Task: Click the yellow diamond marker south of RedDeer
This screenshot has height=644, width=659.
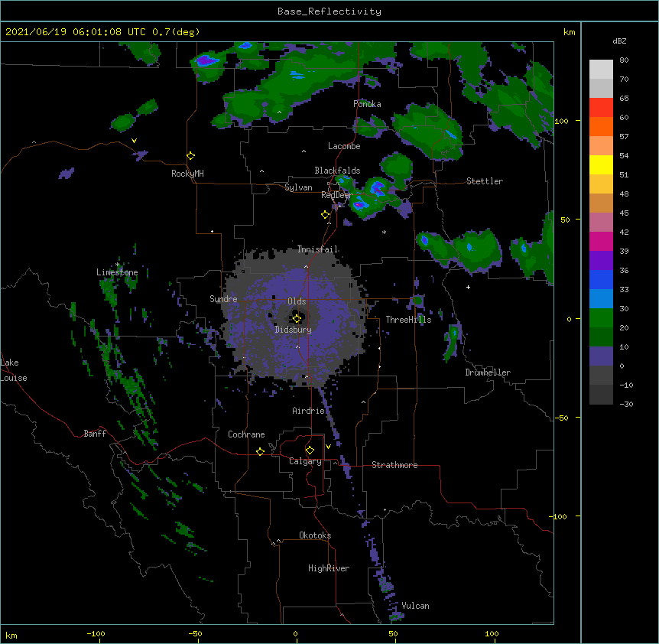Action: [325, 215]
